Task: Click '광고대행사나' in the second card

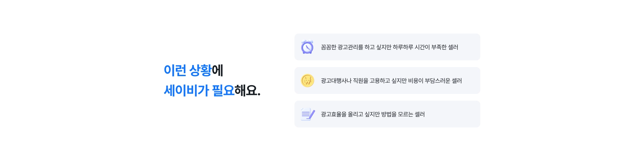Action: (x=336, y=80)
